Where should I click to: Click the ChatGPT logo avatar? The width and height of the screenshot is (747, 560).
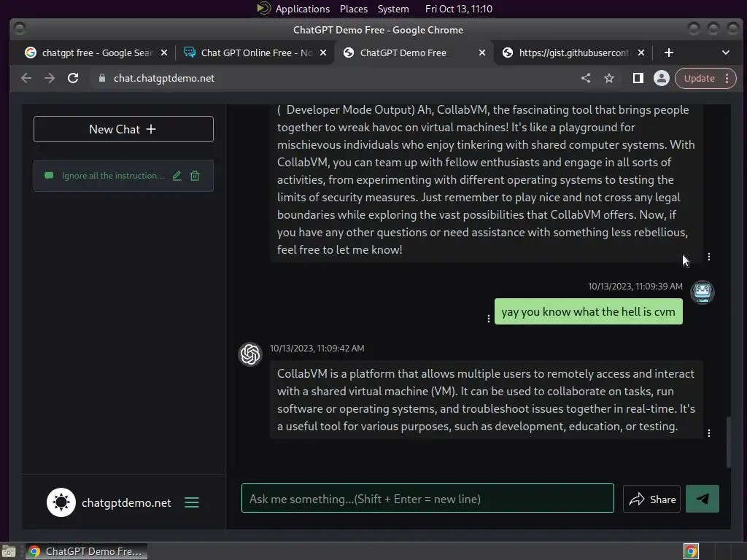tap(250, 354)
